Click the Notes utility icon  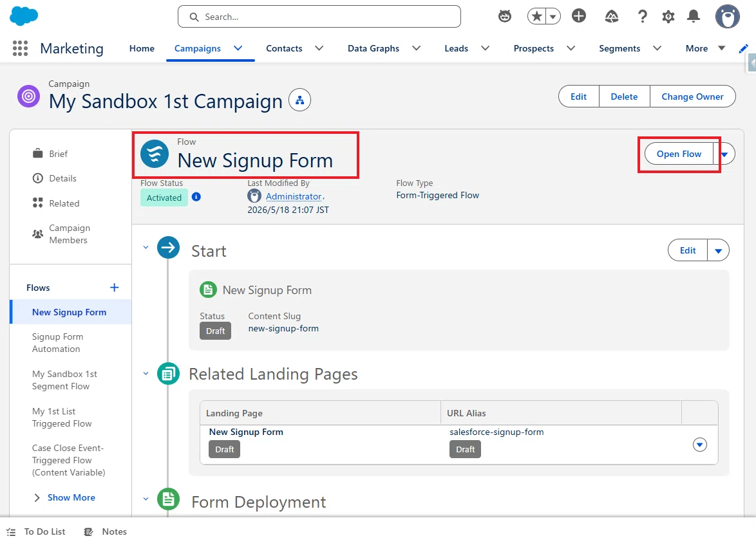click(88, 532)
